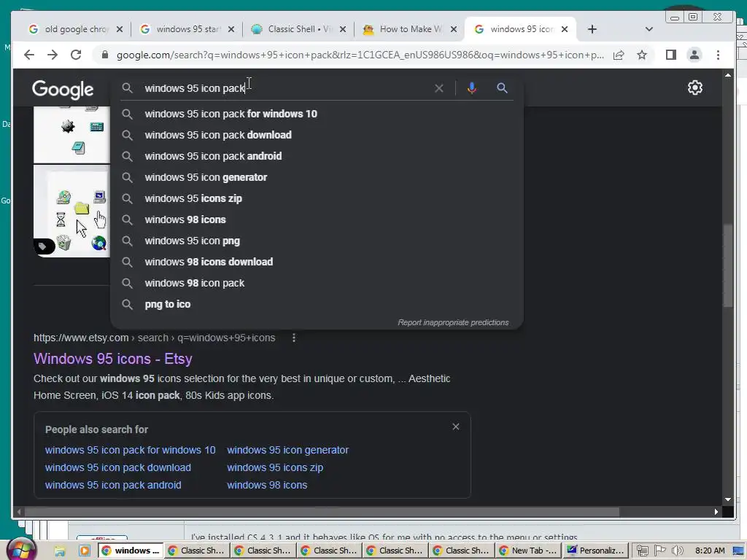Close the Classic Shell tab
This screenshot has width=747, height=560.
pos(343,29)
